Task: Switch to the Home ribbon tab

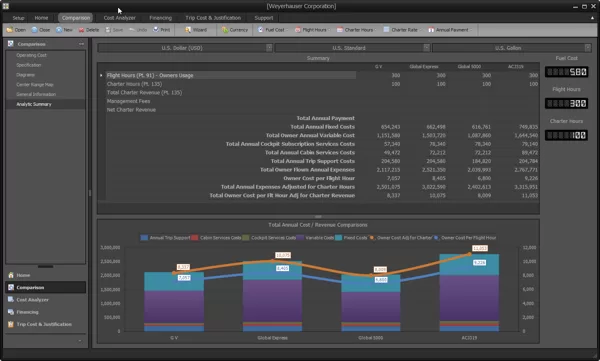Action: [41, 18]
